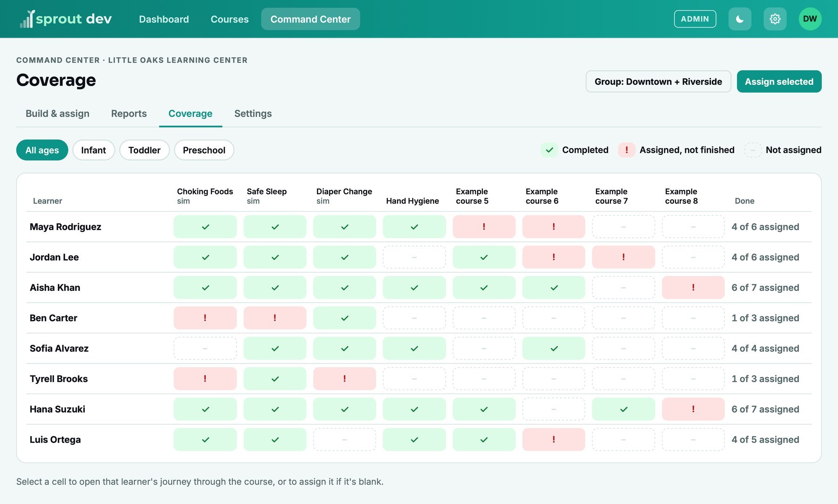Toggle dark mode with moon icon
838x504 pixels.
pyautogui.click(x=740, y=19)
